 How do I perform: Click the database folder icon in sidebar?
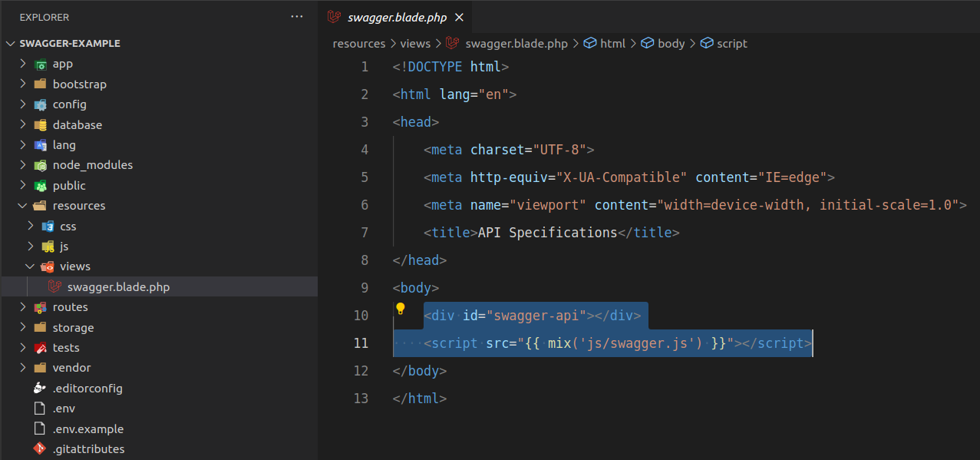point(40,124)
